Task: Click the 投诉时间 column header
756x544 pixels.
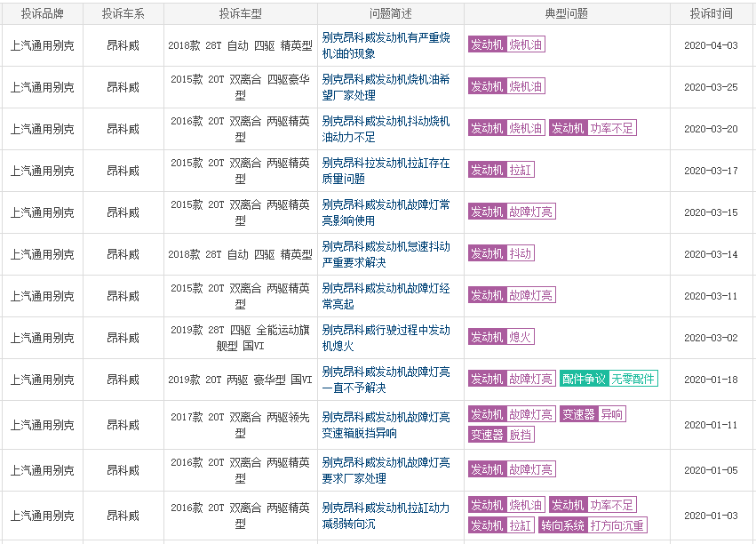Action: tap(711, 14)
